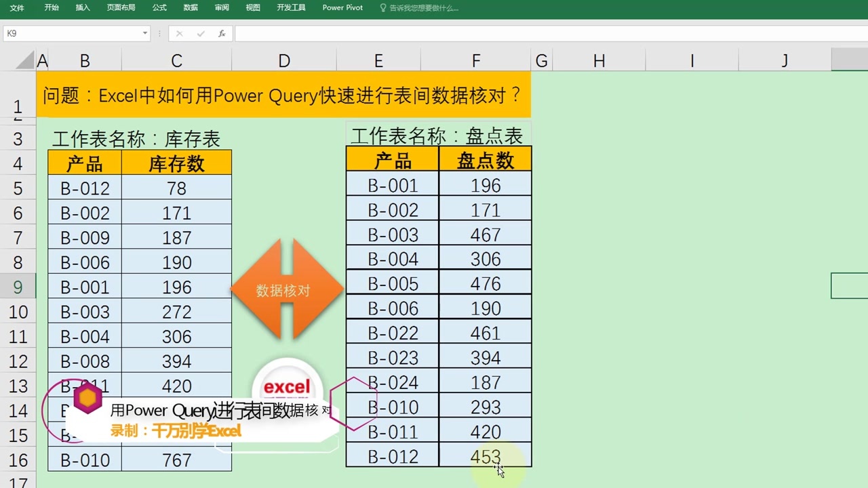Open the Power Pivot ribbon tab
This screenshot has width=868, height=488.
tap(342, 7)
